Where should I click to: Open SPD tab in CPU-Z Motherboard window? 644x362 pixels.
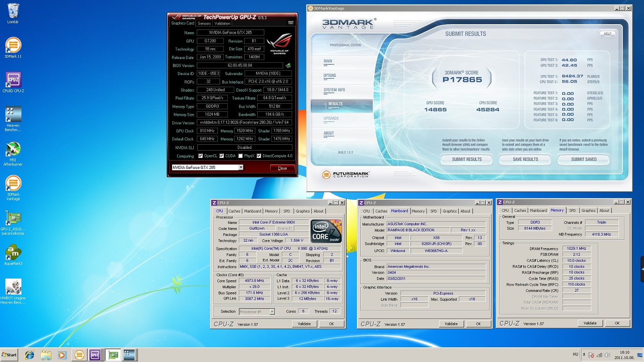click(x=433, y=211)
